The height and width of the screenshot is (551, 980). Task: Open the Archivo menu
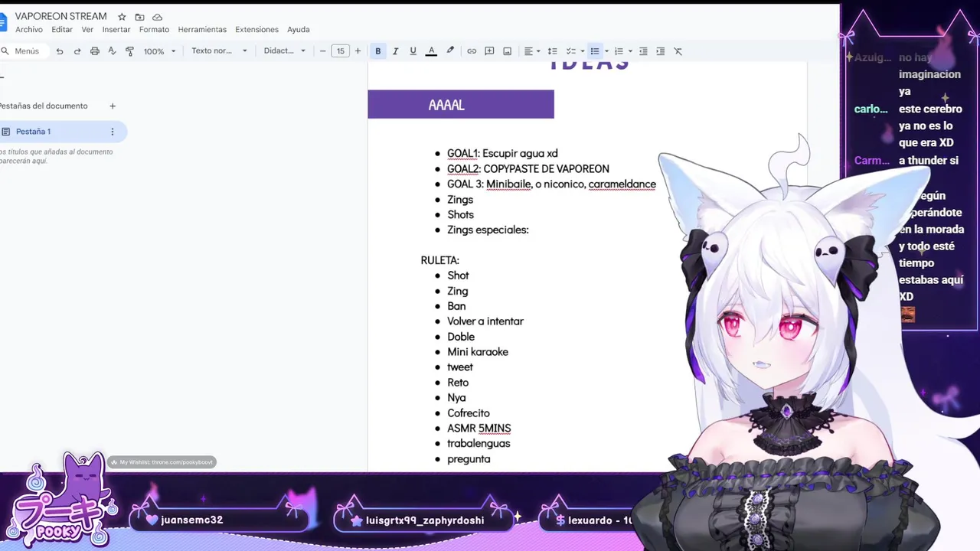pyautogui.click(x=29, y=30)
